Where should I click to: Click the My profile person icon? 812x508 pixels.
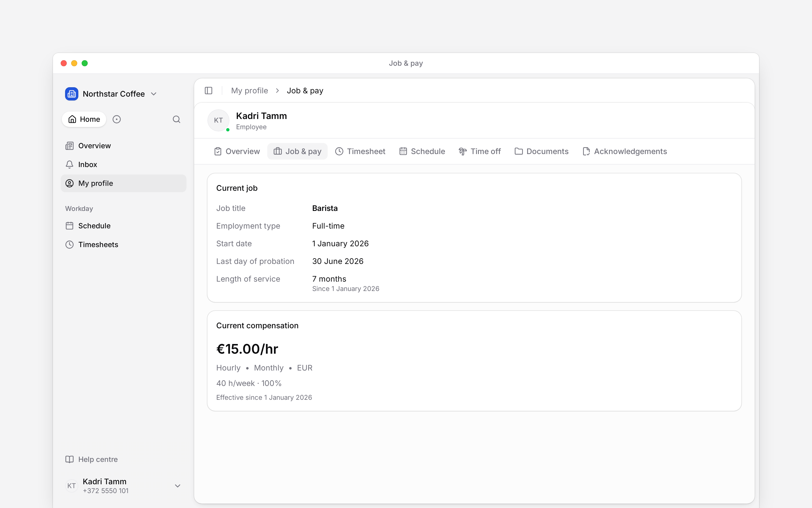pos(70,183)
